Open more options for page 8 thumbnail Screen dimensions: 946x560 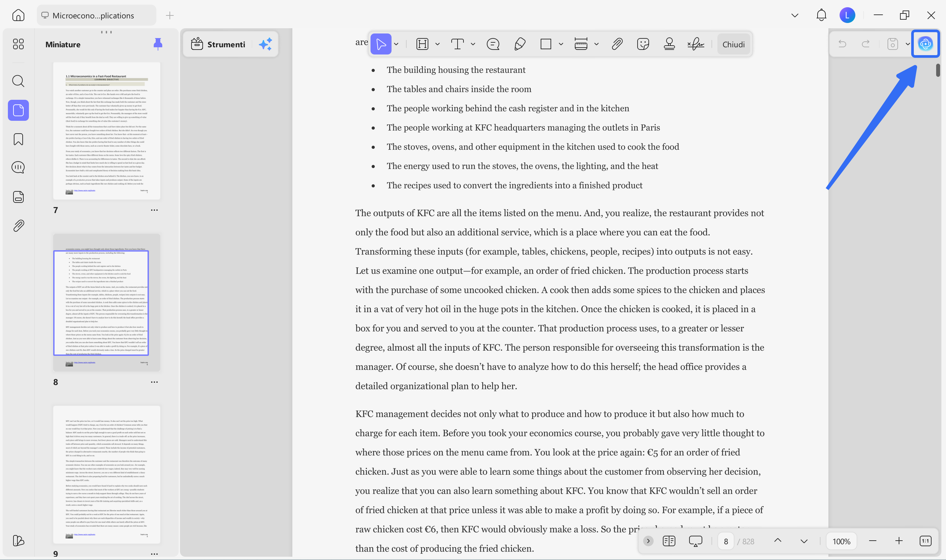(154, 382)
